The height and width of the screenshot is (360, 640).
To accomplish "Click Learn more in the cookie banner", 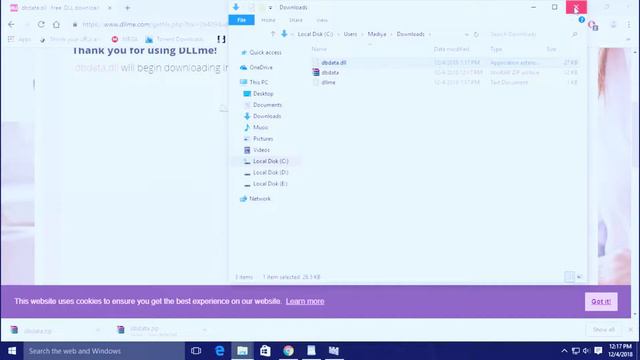I will pos(305,301).
